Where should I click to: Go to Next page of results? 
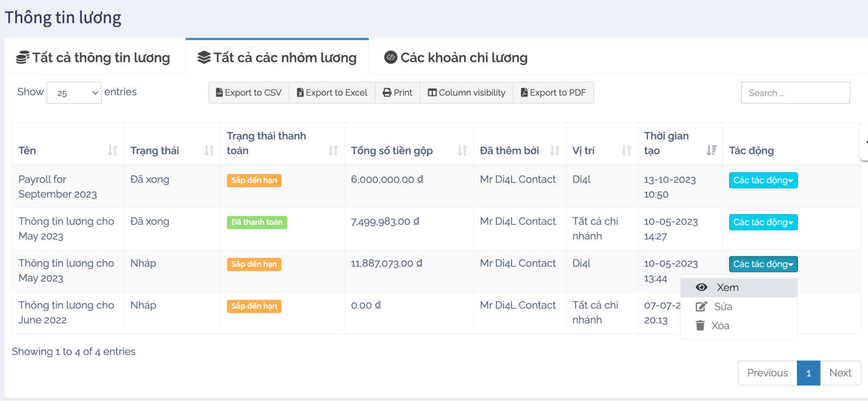(840, 373)
